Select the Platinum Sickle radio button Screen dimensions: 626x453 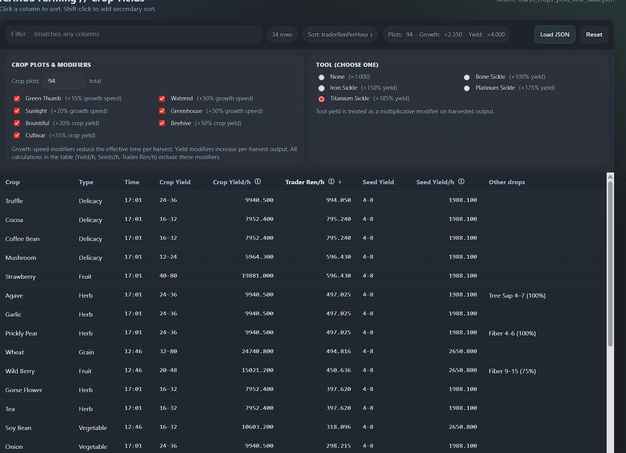click(x=467, y=88)
